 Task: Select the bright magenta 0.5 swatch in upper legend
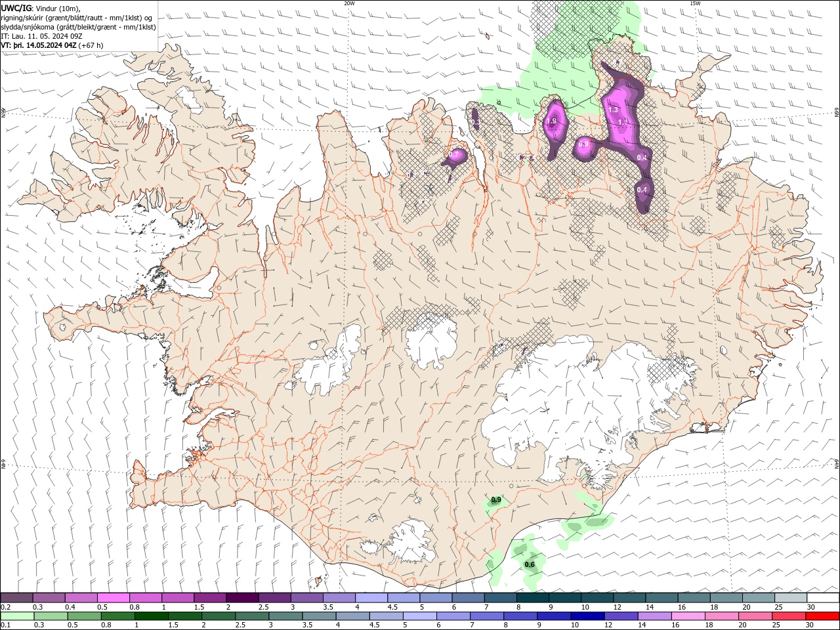113,598
